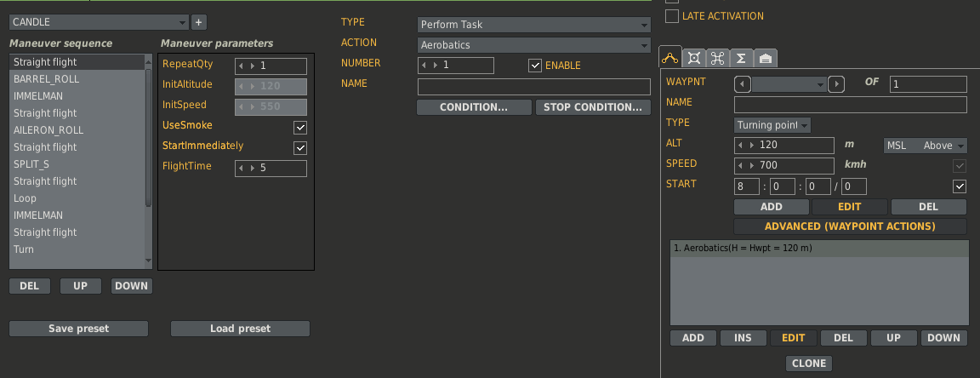Open the targeting crosshair tab icon
Image resolution: width=980 pixels, height=378 pixels.
694,58
